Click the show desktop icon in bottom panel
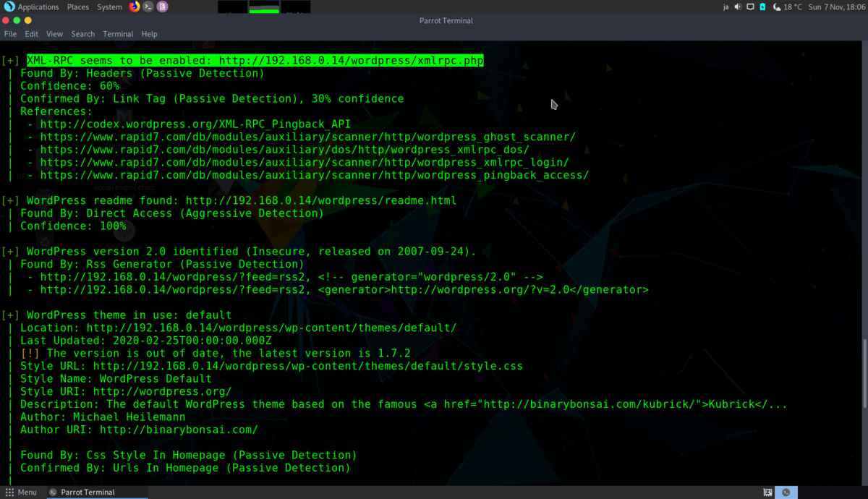868x499 pixels. click(767, 492)
